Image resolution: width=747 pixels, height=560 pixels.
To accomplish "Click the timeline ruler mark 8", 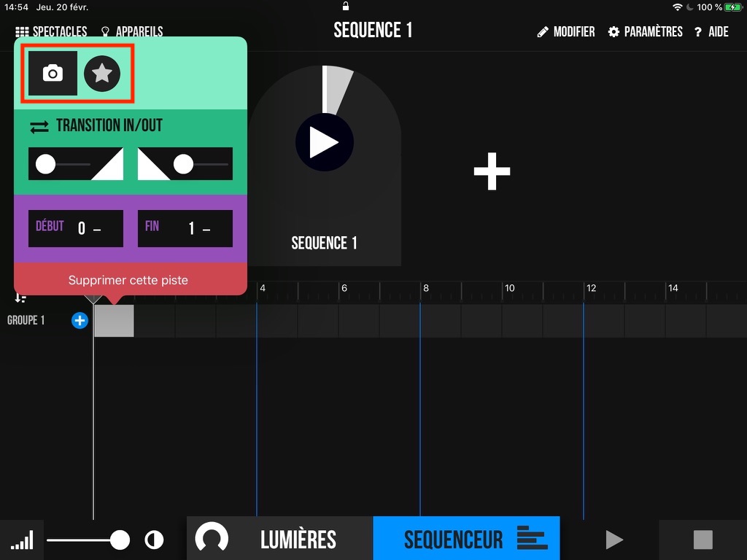I will [426, 288].
